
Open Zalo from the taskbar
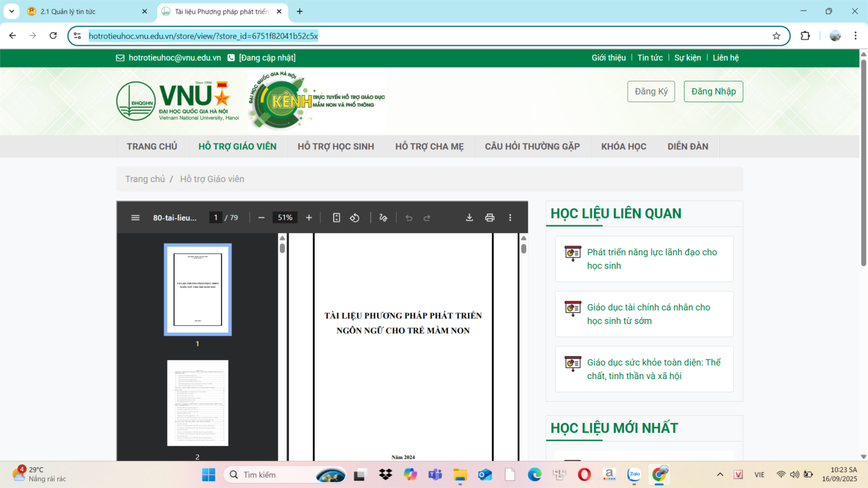(634, 474)
